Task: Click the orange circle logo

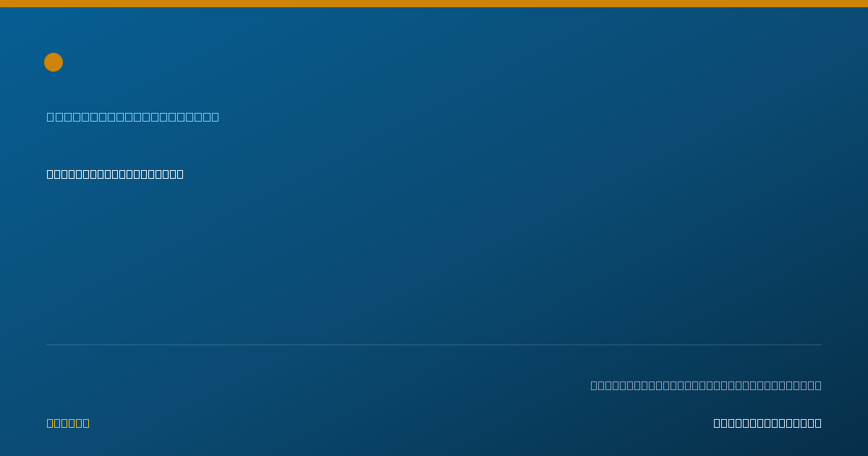Action: [x=54, y=62]
